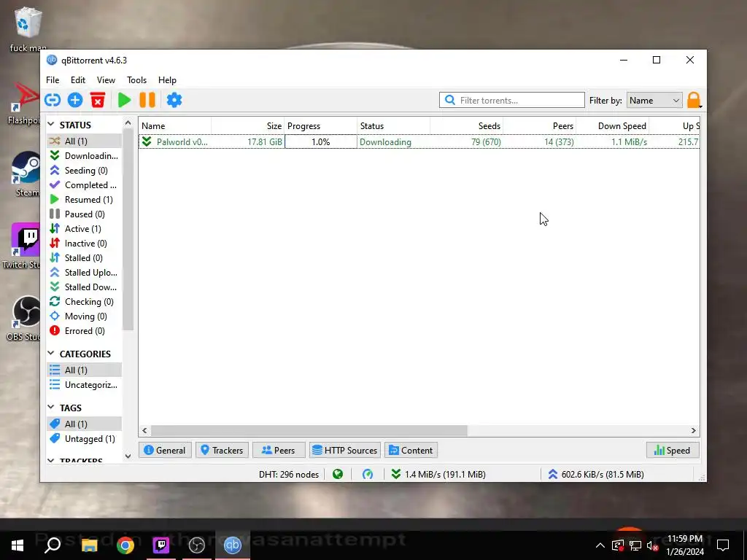
Task: Select the Untagged (1) tag filter
Action: coord(85,438)
